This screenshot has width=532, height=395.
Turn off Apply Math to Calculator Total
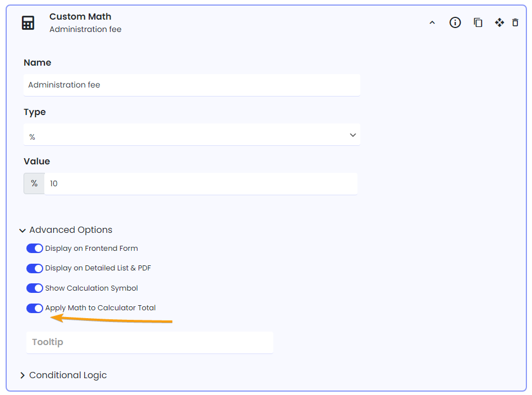[35, 308]
